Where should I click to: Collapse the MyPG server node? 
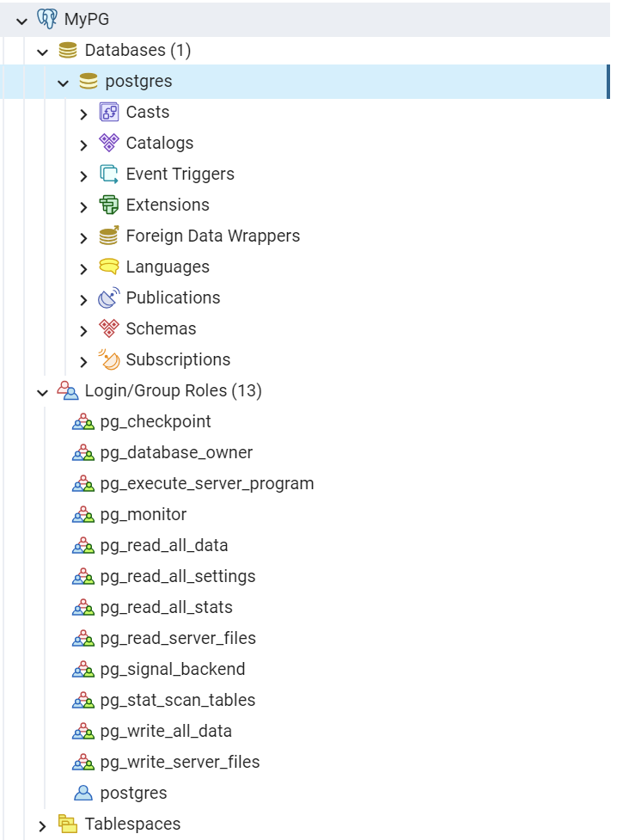[x=22, y=21]
